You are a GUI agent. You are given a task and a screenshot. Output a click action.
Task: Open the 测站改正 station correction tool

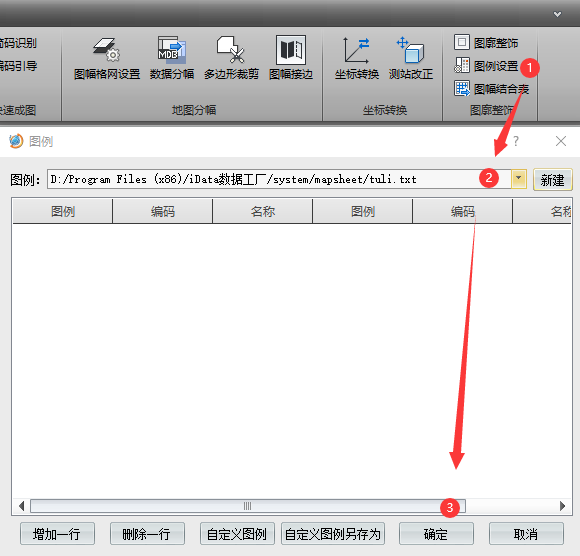click(x=411, y=58)
